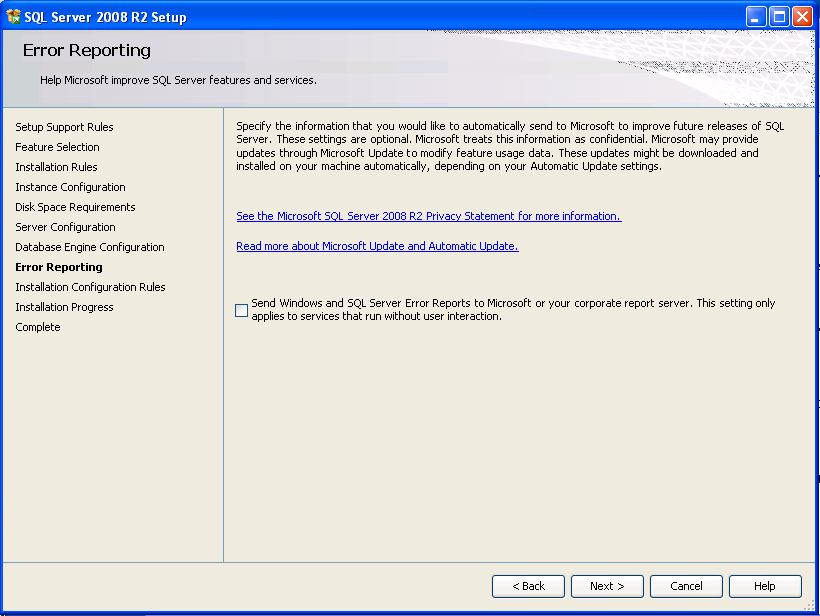Select Feature Selection step in sidebar

tap(57, 147)
